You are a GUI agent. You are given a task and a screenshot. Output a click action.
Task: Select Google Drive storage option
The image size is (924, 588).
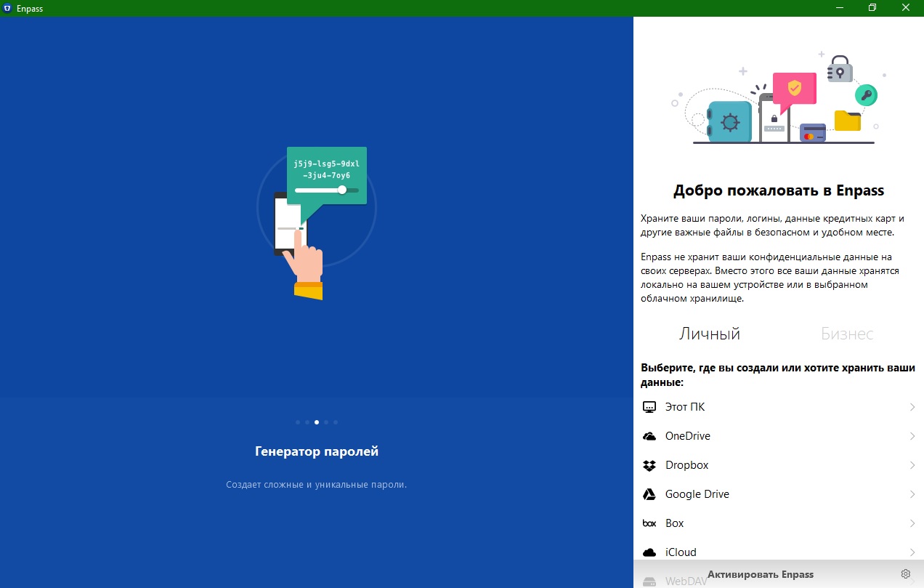(x=779, y=494)
